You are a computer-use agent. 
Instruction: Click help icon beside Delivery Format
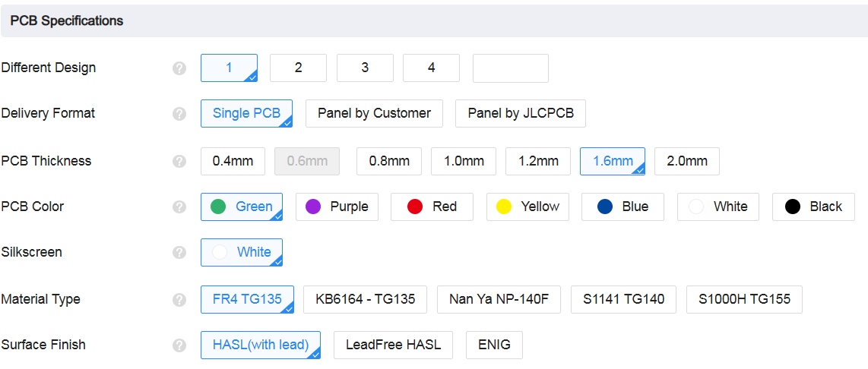pyautogui.click(x=179, y=114)
